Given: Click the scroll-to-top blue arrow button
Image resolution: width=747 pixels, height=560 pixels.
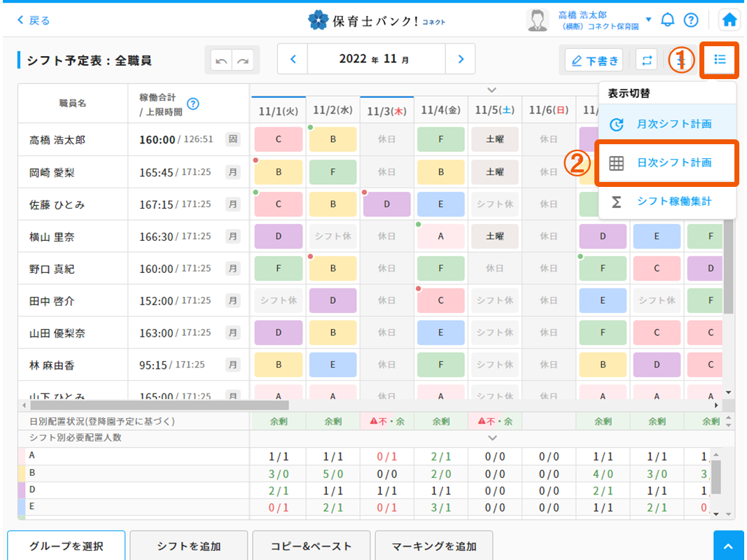Looking at the screenshot, I should point(728,545).
